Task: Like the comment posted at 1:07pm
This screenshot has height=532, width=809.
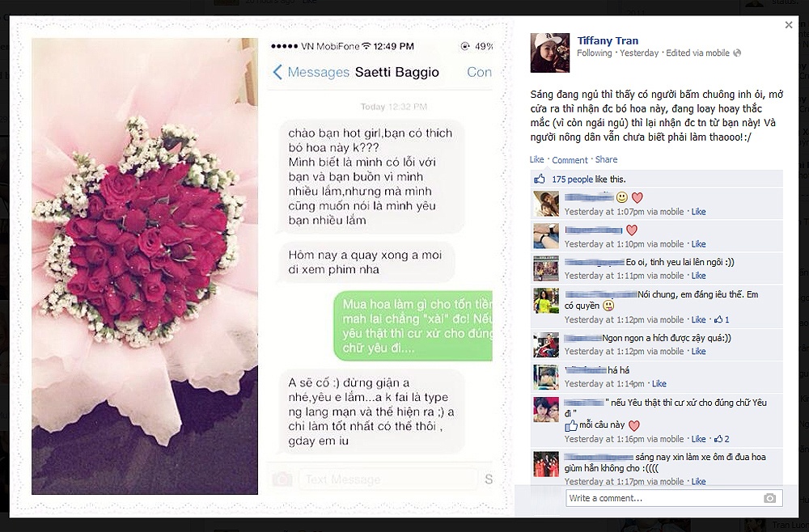Action: click(x=698, y=211)
